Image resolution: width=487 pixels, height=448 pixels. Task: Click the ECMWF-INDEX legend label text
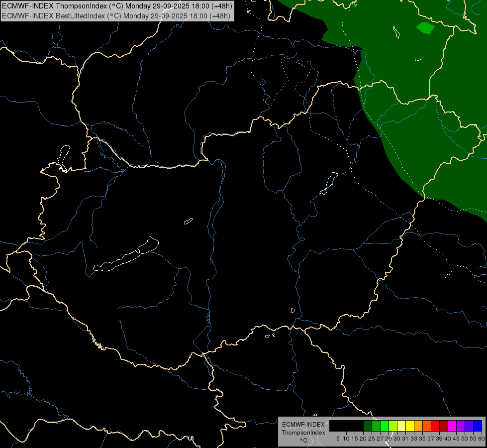[303, 425]
